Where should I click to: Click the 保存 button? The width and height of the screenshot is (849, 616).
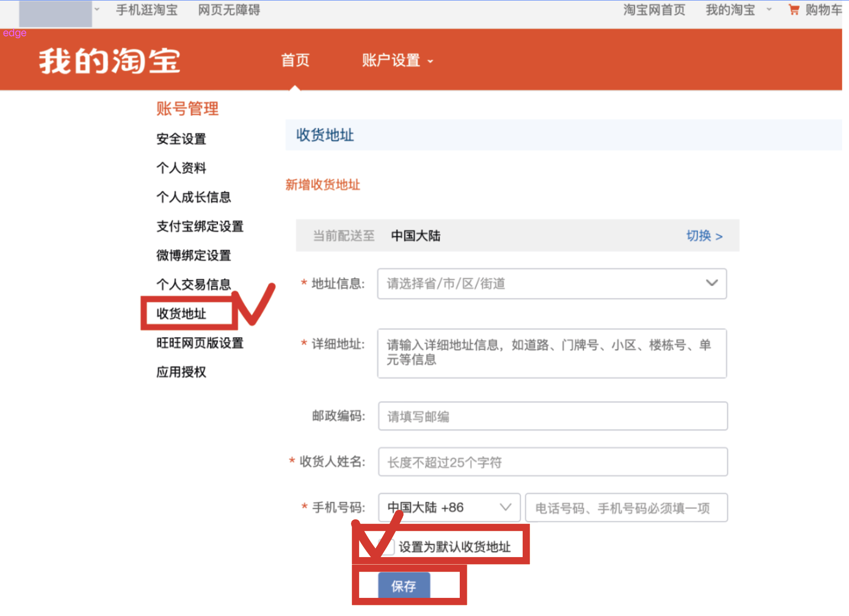tap(404, 586)
